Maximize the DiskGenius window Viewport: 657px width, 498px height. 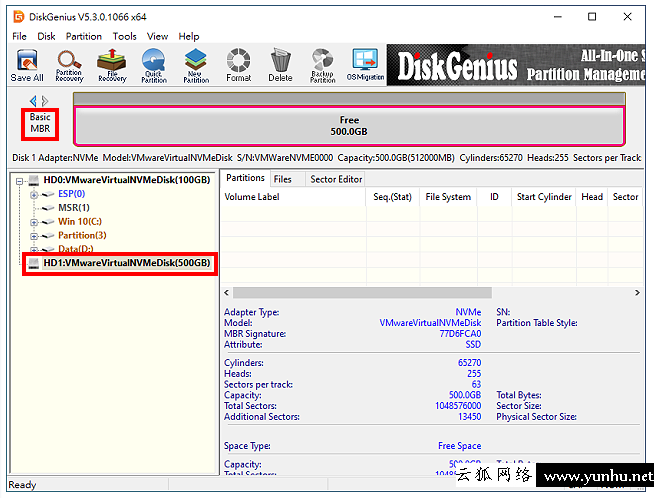tap(592, 17)
